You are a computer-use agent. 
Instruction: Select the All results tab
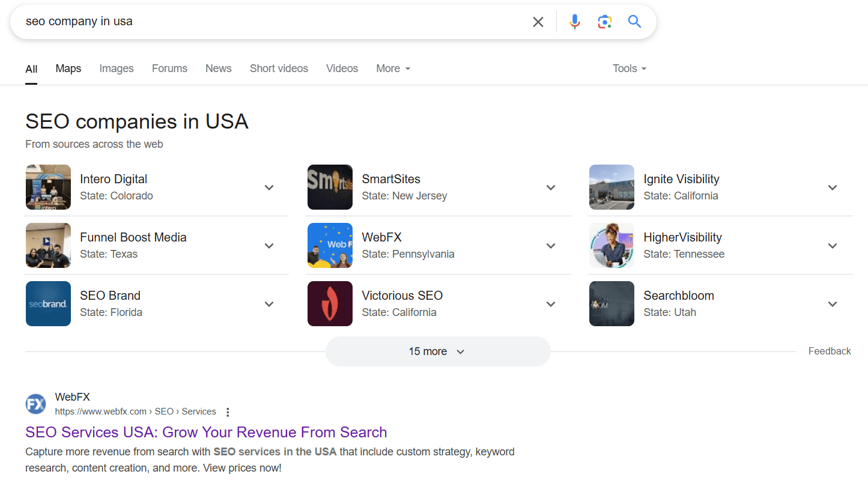(31, 69)
